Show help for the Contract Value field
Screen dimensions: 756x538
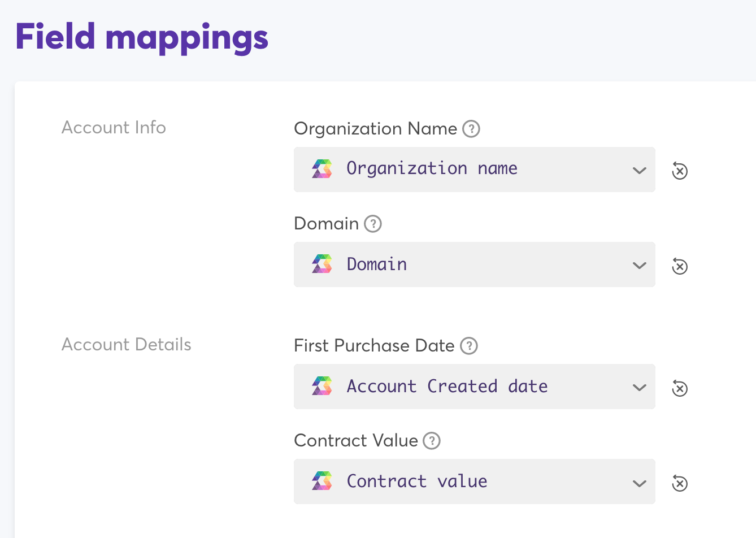pyautogui.click(x=432, y=441)
